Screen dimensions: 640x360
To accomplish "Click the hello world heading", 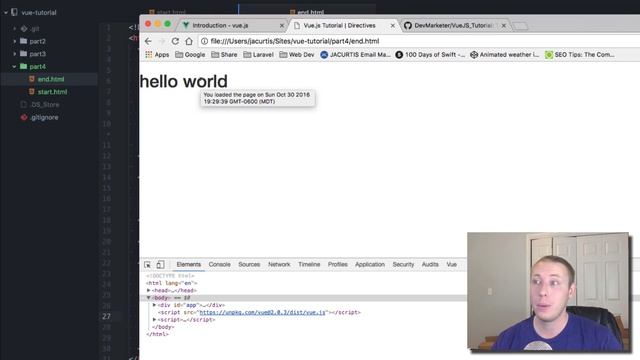I will 184,81.
